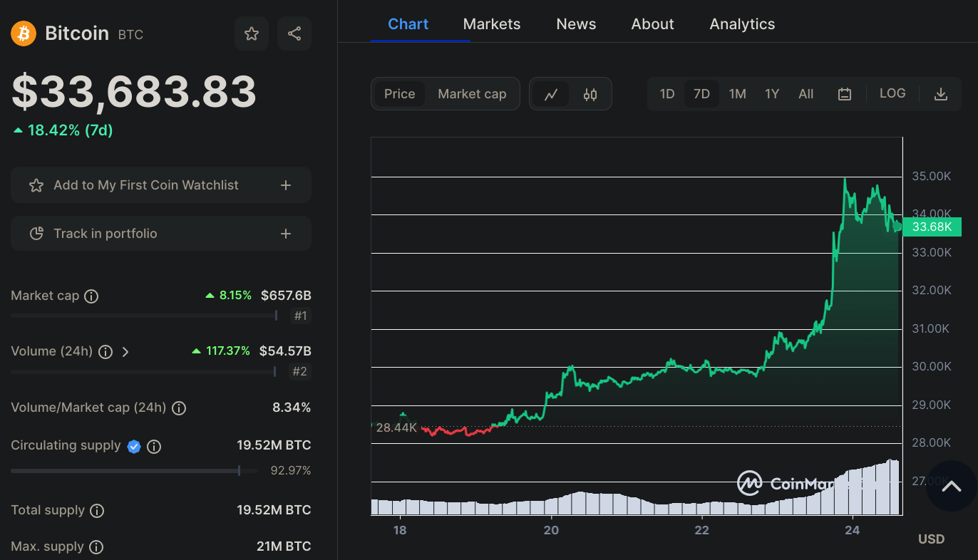Show Circulating supply info tooltip

pos(154,447)
